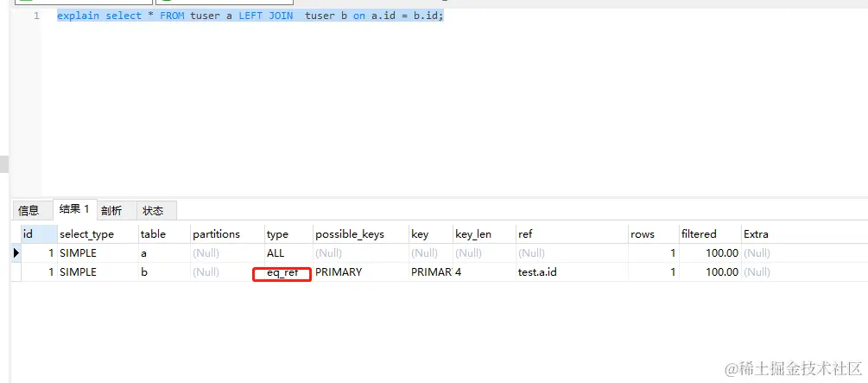Image resolution: width=868 pixels, height=383 pixels.
Task: Click (Null) key_len cell in row a
Action: pyautogui.click(x=485, y=253)
